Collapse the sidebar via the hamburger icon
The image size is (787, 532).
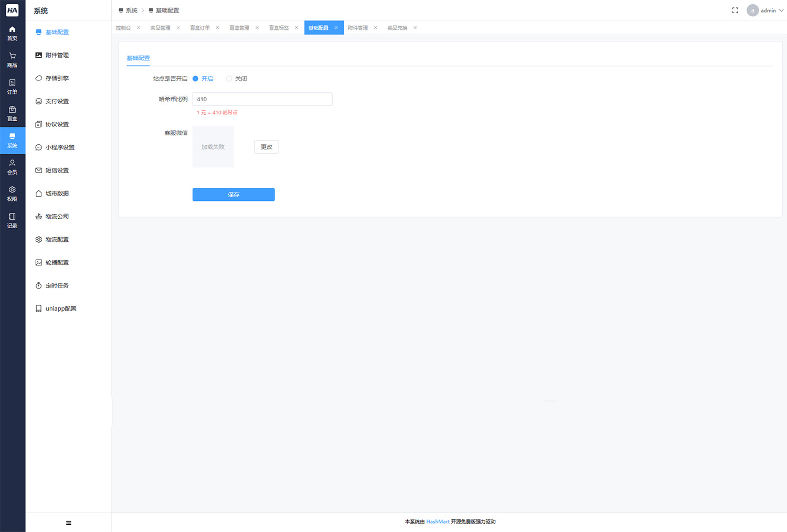coord(68,523)
